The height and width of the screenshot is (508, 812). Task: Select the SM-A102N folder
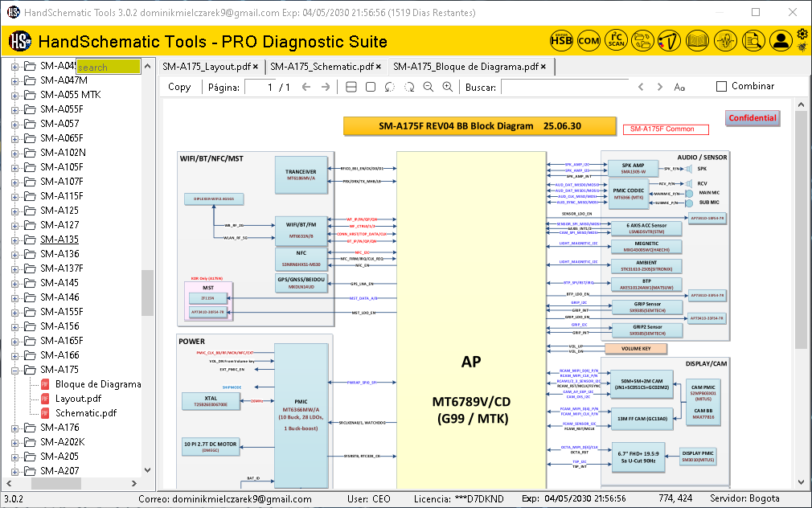pyautogui.click(x=64, y=153)
